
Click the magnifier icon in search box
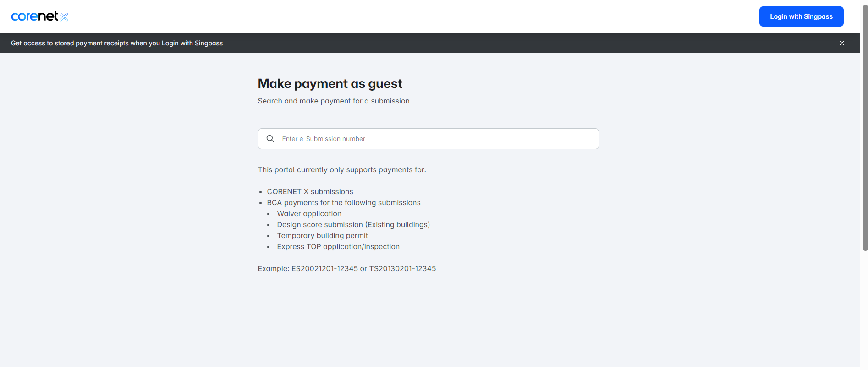[270, 139]
